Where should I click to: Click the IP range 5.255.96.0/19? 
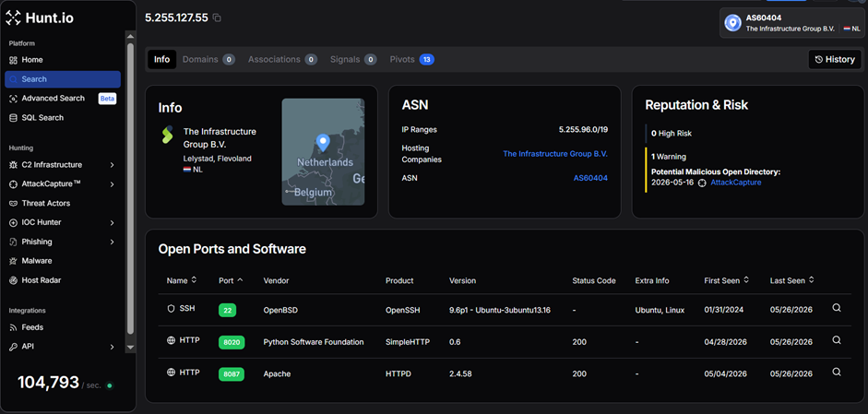(584, 129)
